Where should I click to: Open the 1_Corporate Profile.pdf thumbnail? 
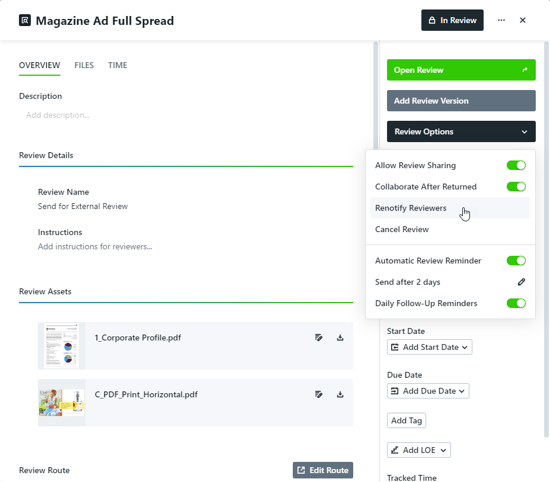click(x=61, y=346)
